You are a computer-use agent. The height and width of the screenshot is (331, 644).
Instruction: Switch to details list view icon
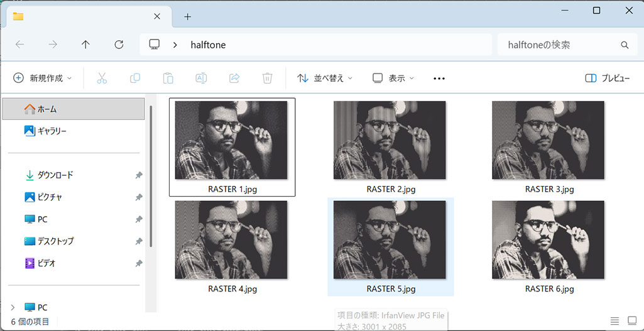[x=614, y=321]
